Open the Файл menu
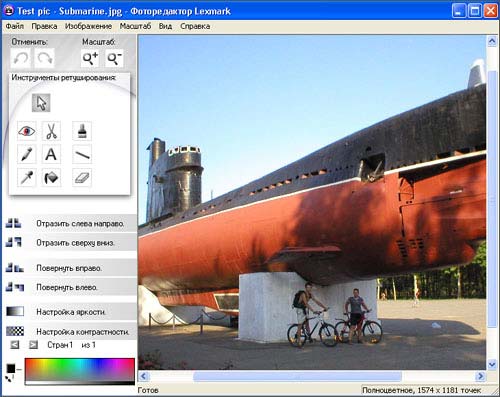The height and width of the screenshot is (397, 500). coord(15,26)
